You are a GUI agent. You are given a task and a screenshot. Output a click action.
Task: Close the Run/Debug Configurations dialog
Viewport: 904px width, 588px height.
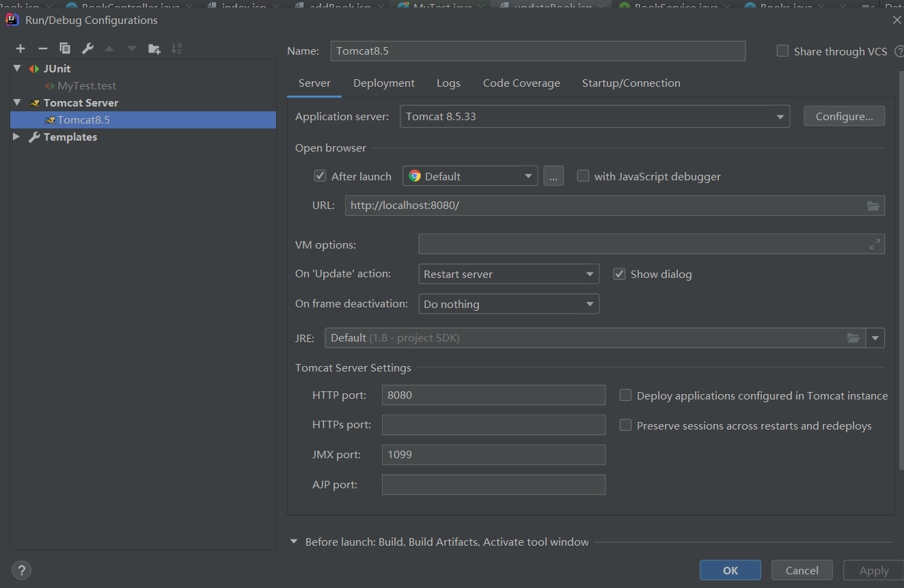coord(896,20)
